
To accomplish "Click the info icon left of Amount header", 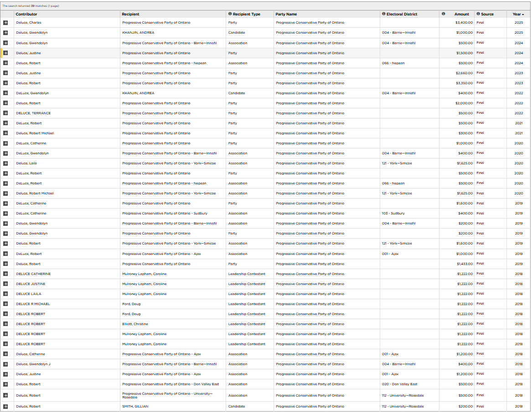I will point(443,14).
